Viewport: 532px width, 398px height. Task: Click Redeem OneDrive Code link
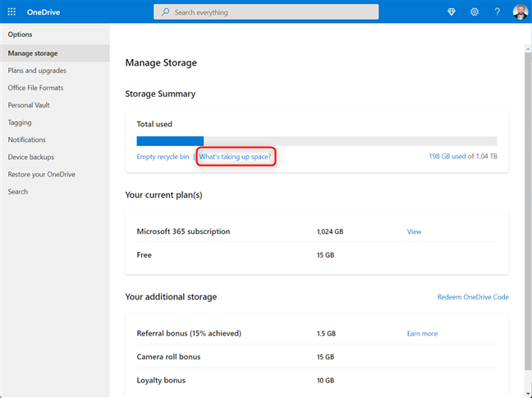[473, 297]
